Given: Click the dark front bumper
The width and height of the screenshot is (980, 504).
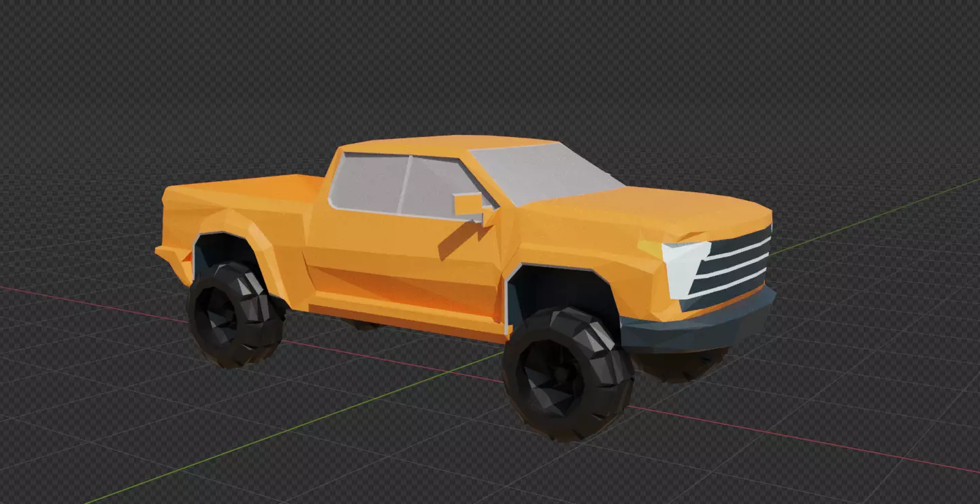Looking at the screenshot, I should 698,324.
